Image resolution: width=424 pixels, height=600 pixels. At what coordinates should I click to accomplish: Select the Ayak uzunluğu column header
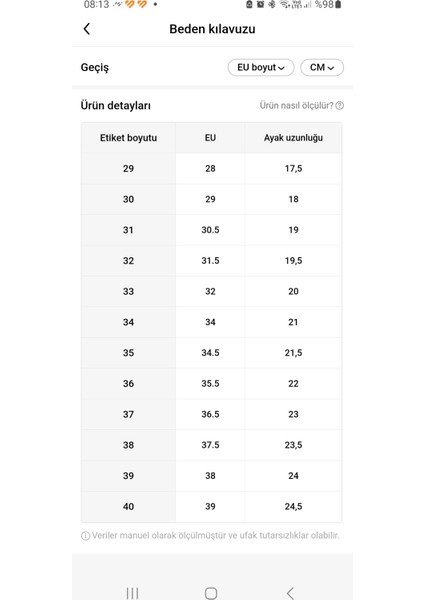click(293, 138)
